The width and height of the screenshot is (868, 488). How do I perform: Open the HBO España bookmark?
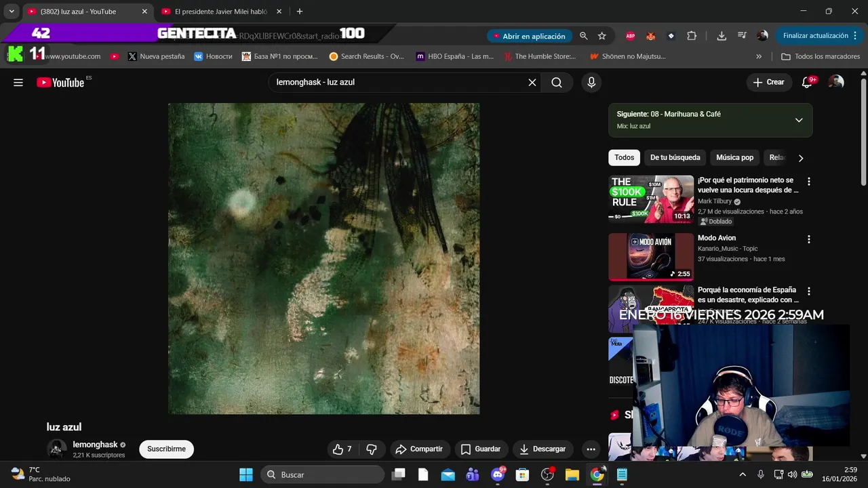click(x=454, y=57)
